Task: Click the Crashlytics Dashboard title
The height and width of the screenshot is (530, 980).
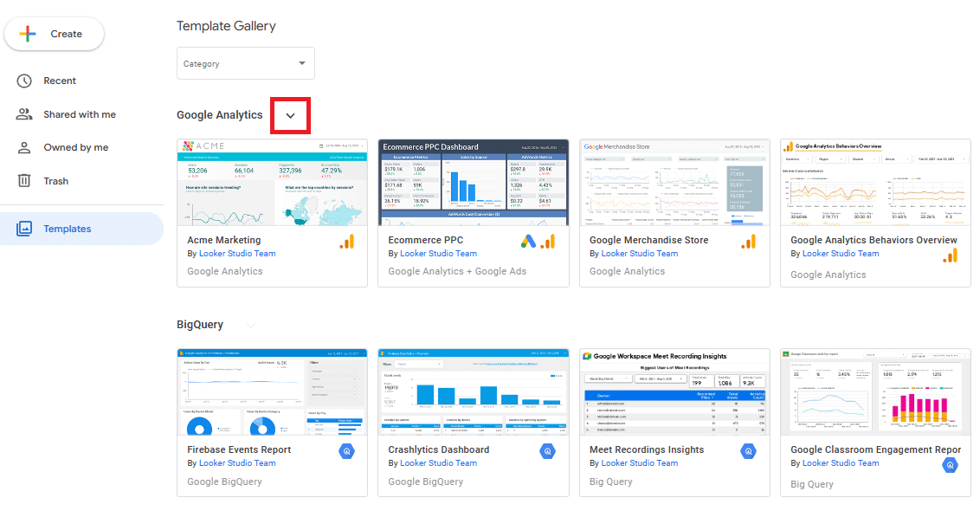Action: coord(439,449)
